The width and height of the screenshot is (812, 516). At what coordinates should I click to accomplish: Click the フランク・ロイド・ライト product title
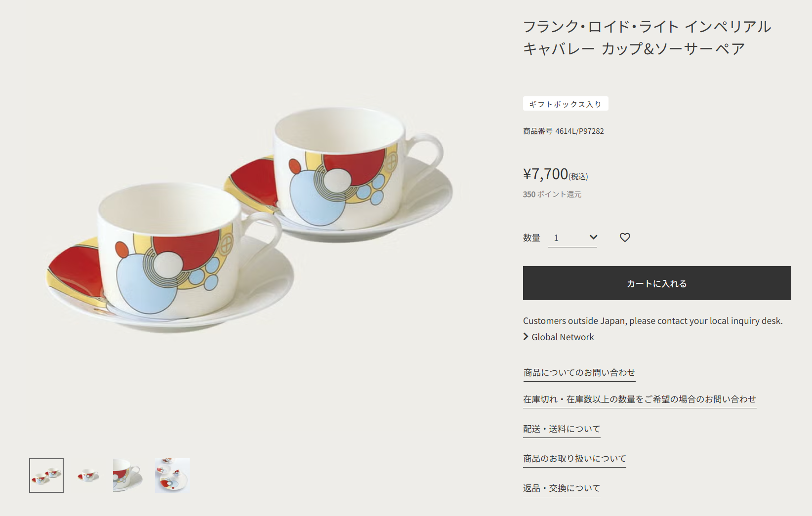point(647,38)
